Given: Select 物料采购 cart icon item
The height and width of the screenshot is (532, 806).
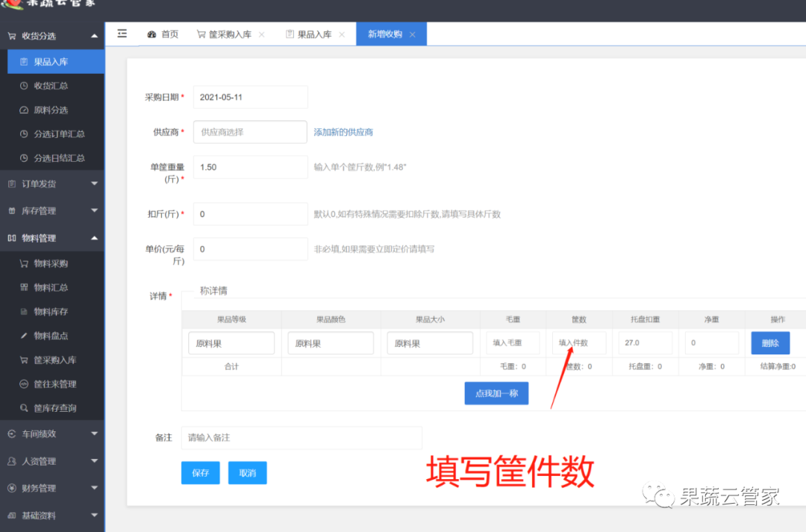Looking at the screenshot, I should click(x=50, y=263).
